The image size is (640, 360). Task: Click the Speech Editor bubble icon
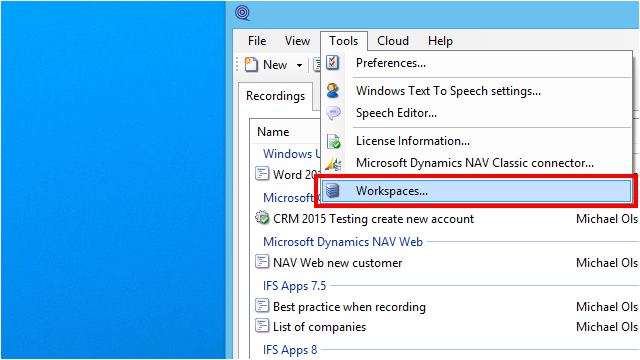click(333, 113)
